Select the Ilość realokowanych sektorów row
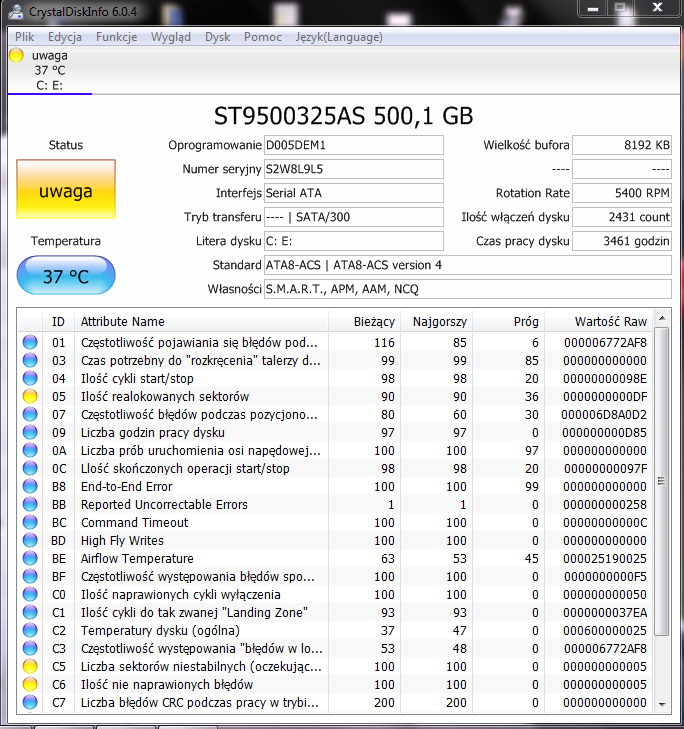The image size is (684, 729). [x=336, y=396]
